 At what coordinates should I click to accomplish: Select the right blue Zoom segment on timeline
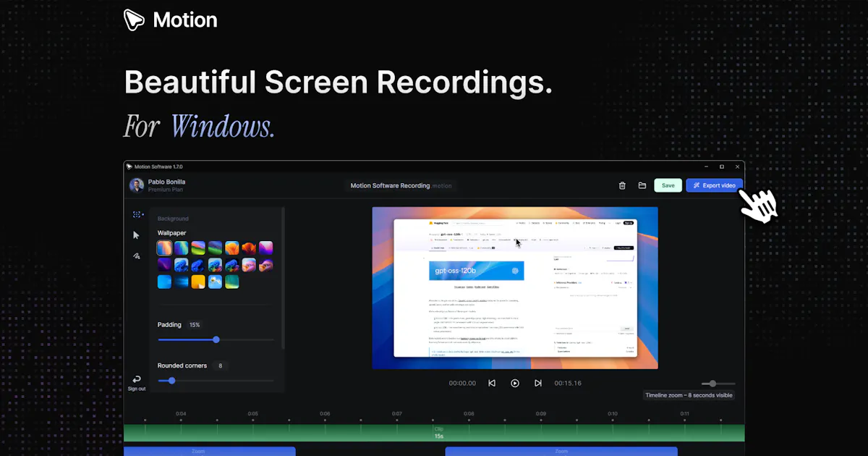(561, 451)
